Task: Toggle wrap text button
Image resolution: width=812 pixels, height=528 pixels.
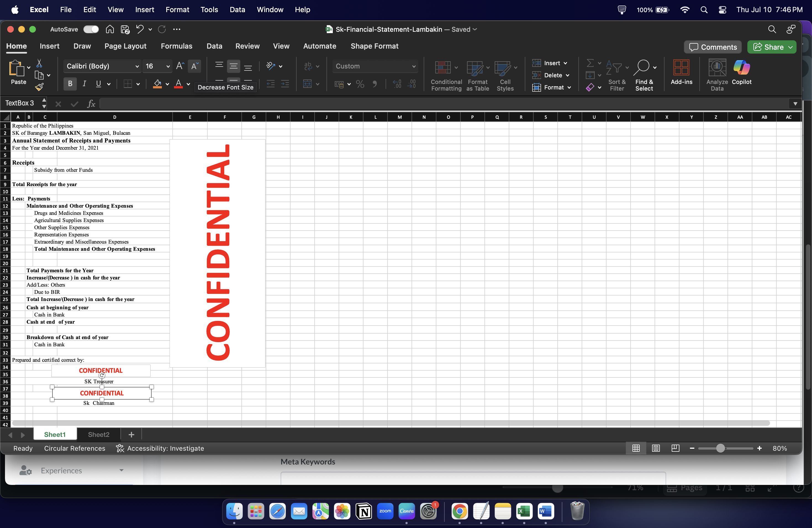Action: (308, 66)
